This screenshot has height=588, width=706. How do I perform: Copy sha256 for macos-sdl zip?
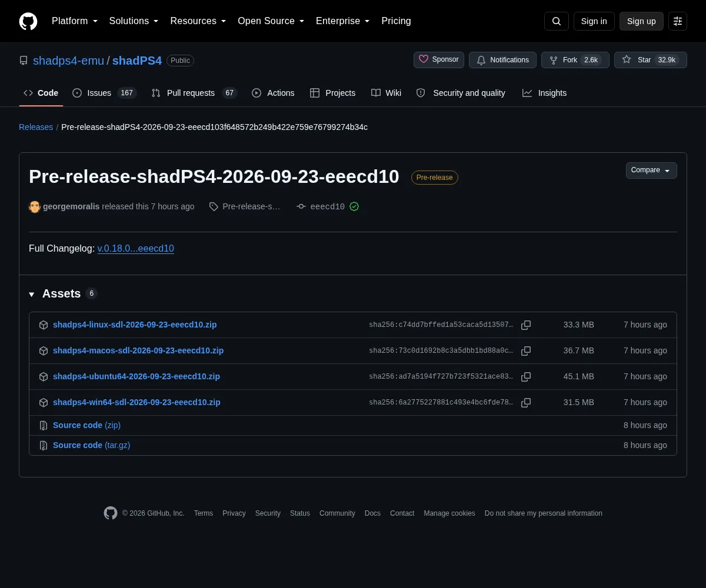[x=526, y=351]
